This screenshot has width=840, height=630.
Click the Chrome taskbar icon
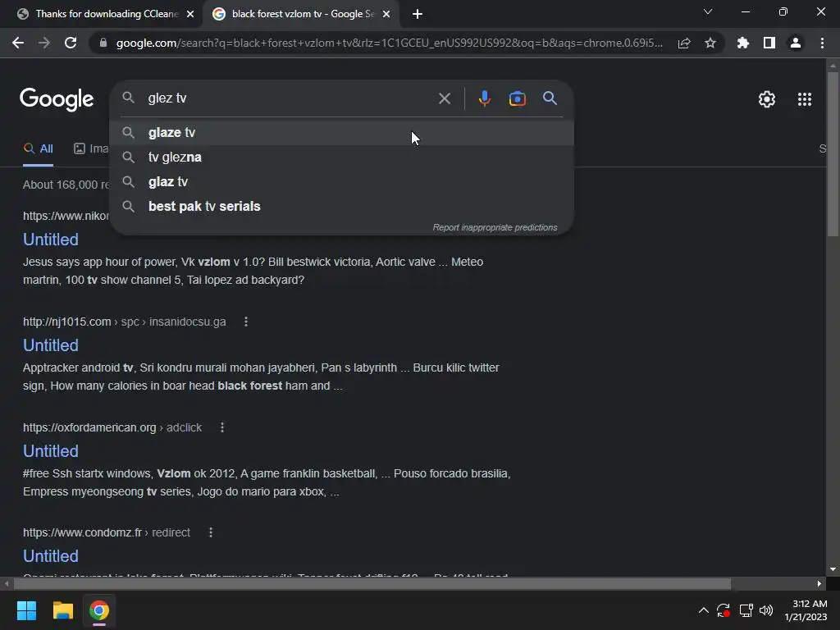(99, 610)
